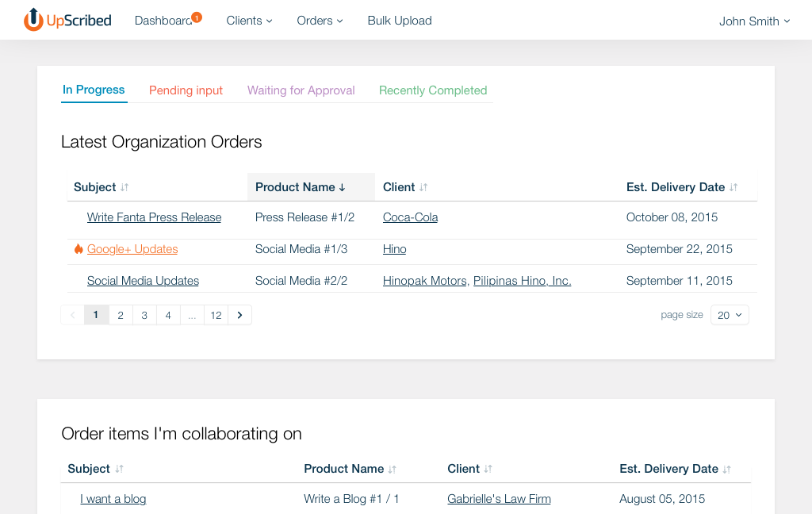
Task: Sort collaborating order items by Product Name
Action: tap(392, 469)
